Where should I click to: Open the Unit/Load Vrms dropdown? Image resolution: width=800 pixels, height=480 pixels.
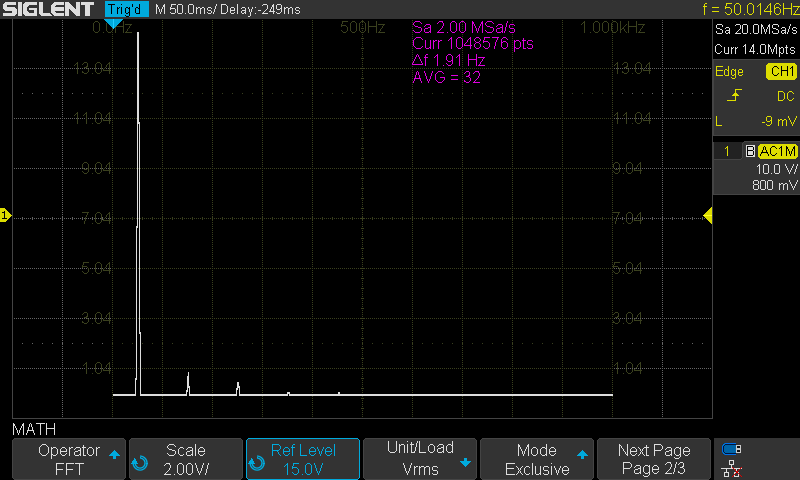pos(420,459)
